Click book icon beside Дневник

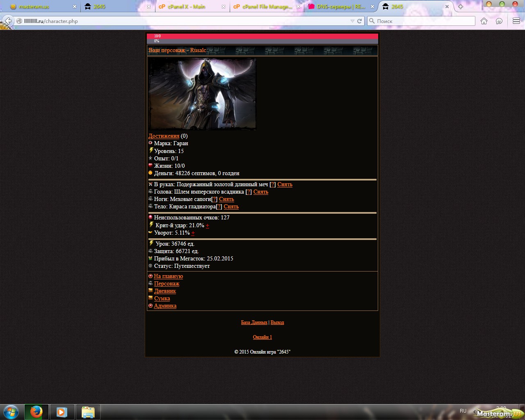coord(151,290)
